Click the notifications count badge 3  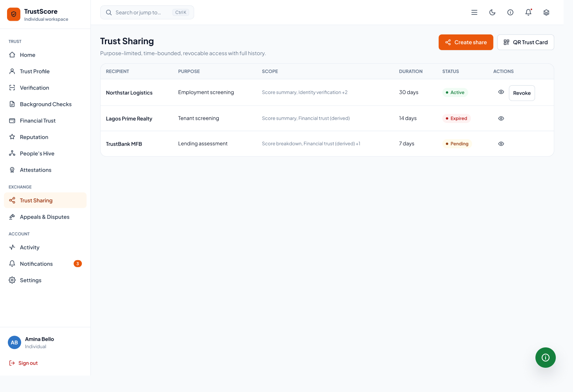77,264
